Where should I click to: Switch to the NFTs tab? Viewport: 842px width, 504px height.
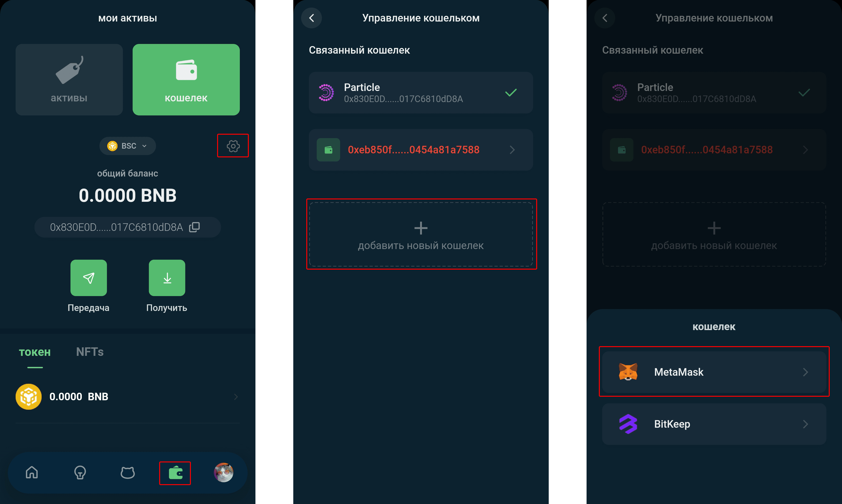tap(90, 352)
